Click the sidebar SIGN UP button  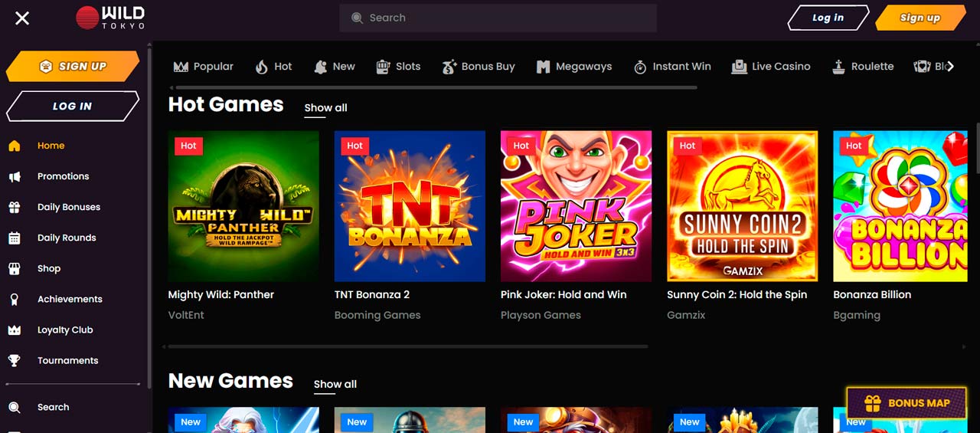click(x=73, y=67)
